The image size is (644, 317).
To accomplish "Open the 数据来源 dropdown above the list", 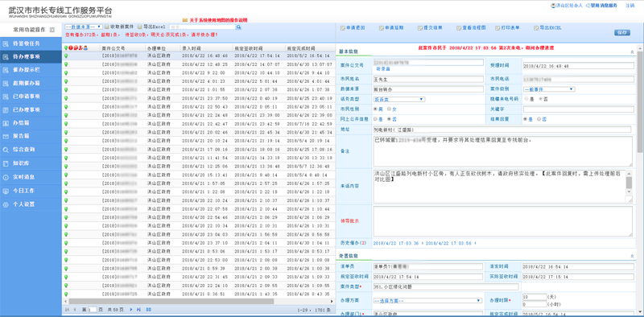I will click(84, 27).
